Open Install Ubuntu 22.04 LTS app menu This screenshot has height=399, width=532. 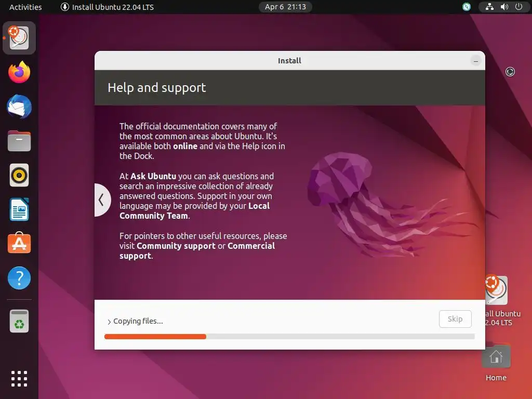(107, 7)
